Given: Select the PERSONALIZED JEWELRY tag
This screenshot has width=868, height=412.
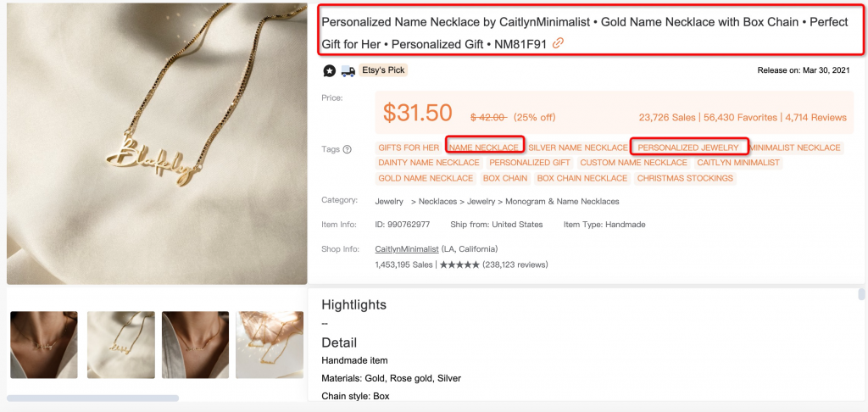Looking at the screenshot, I should click(688, 148).
